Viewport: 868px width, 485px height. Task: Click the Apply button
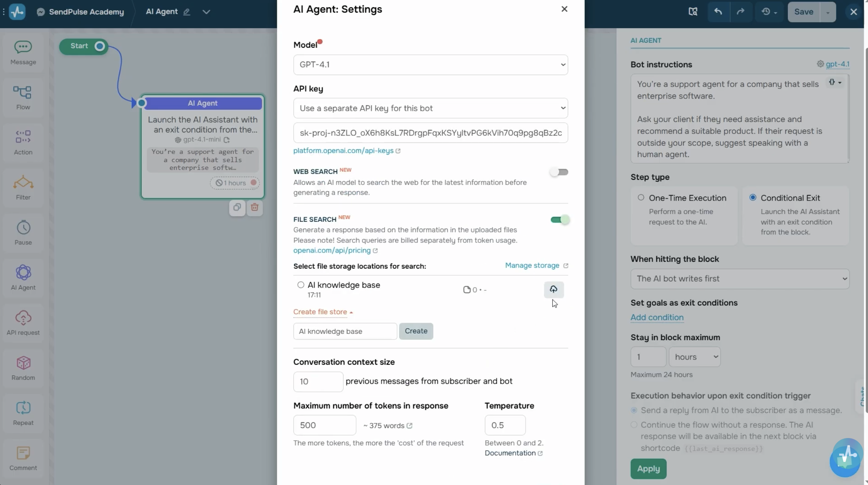click(x=648, y=469)
